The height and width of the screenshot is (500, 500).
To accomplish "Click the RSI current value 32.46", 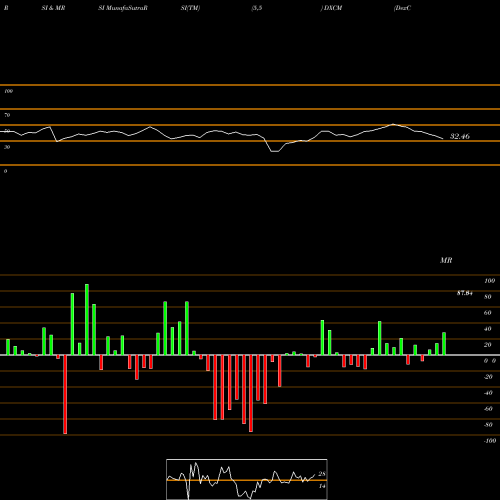I will tap(460, 136).
